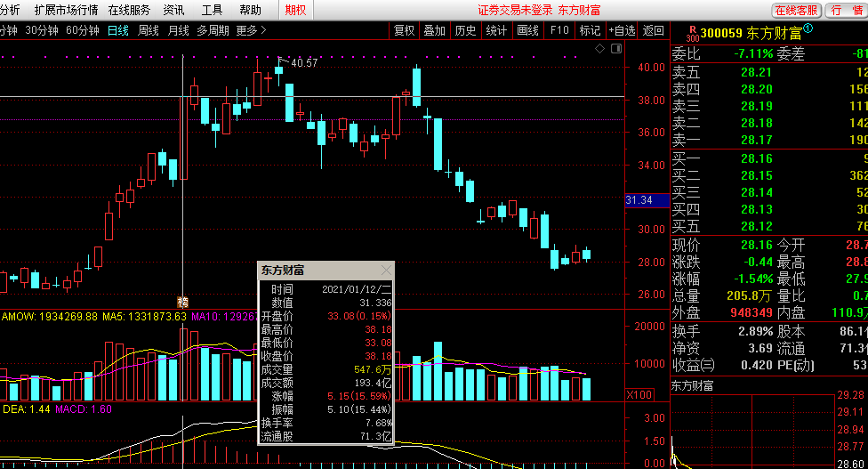868x469 pixels.
Task: Click the 净资 value 3.69
Action: 760,348
